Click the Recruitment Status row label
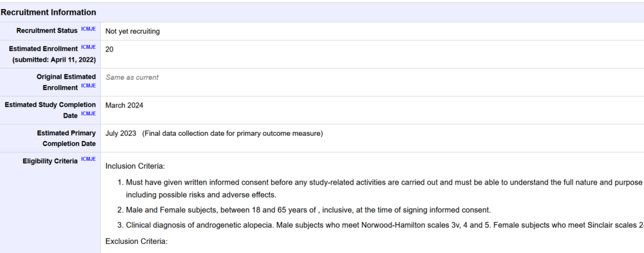The width and height of the screenshot is (644, 253). [x=47, y=31]
